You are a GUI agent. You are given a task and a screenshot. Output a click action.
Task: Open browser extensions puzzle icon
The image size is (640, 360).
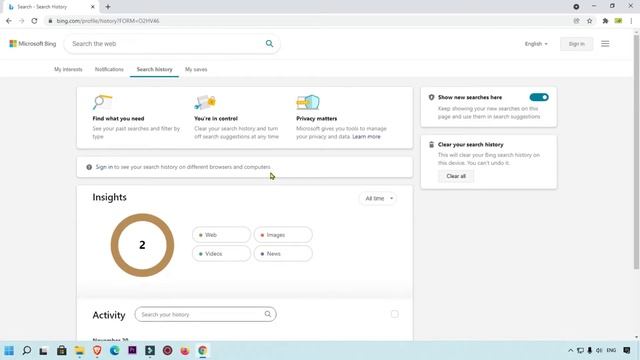(605, 21)
